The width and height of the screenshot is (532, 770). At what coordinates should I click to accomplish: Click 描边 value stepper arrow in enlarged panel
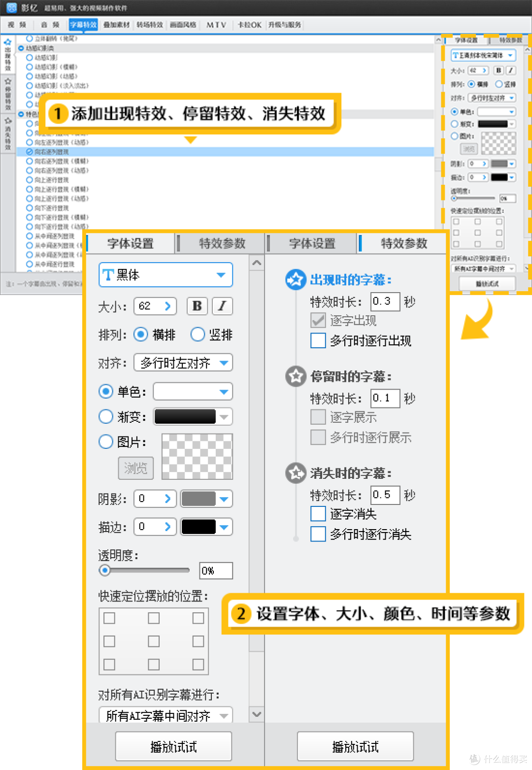point(167,527)
